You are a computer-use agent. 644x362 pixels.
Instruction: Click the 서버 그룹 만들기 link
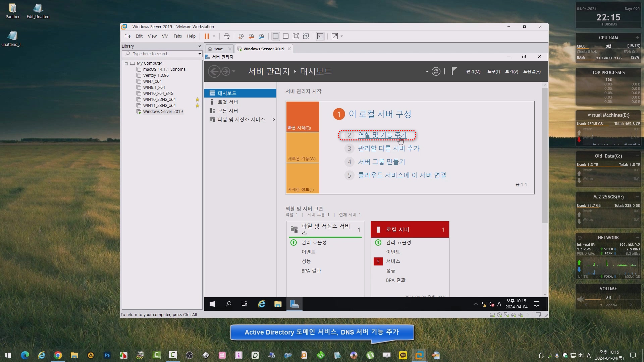tap(381, 162)
